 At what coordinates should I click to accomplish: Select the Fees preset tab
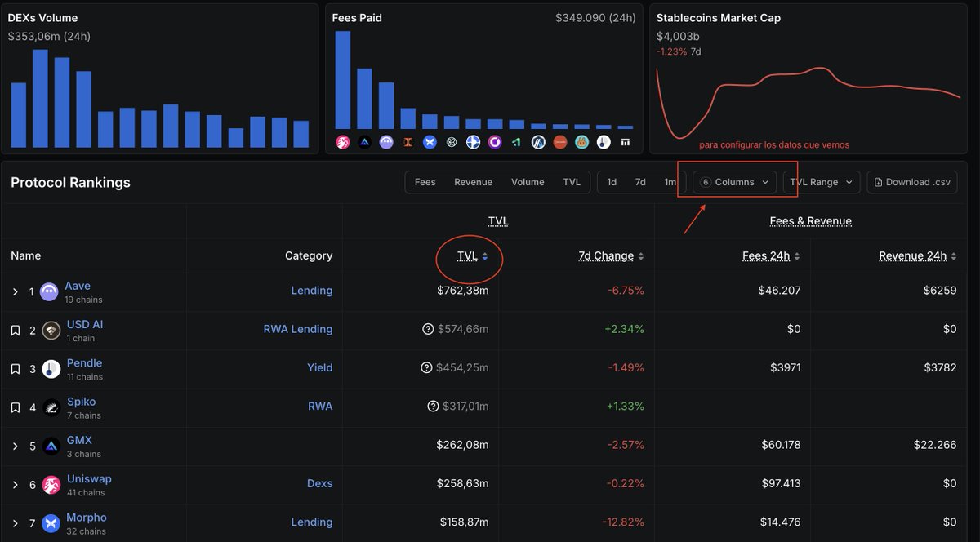(x=425, y=182)
